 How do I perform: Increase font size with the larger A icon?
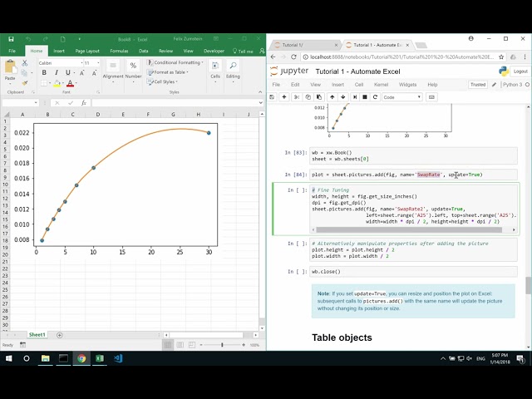(82, 72)
